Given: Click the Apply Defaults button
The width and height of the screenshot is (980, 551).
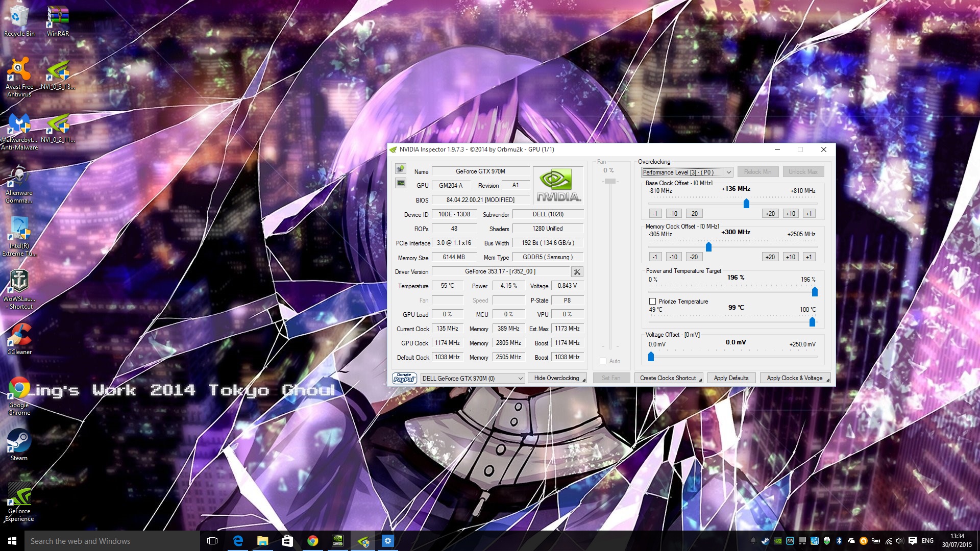Looking at the screenshot, I should [x=731, y=378].
